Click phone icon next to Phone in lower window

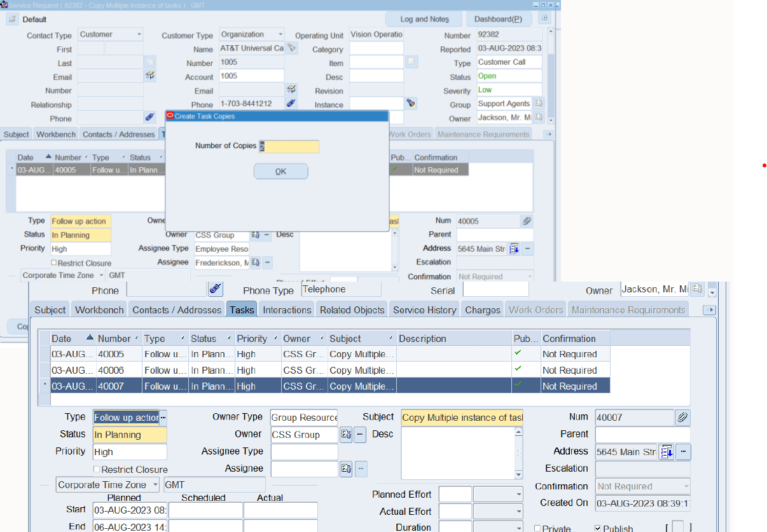coord(216,290)
